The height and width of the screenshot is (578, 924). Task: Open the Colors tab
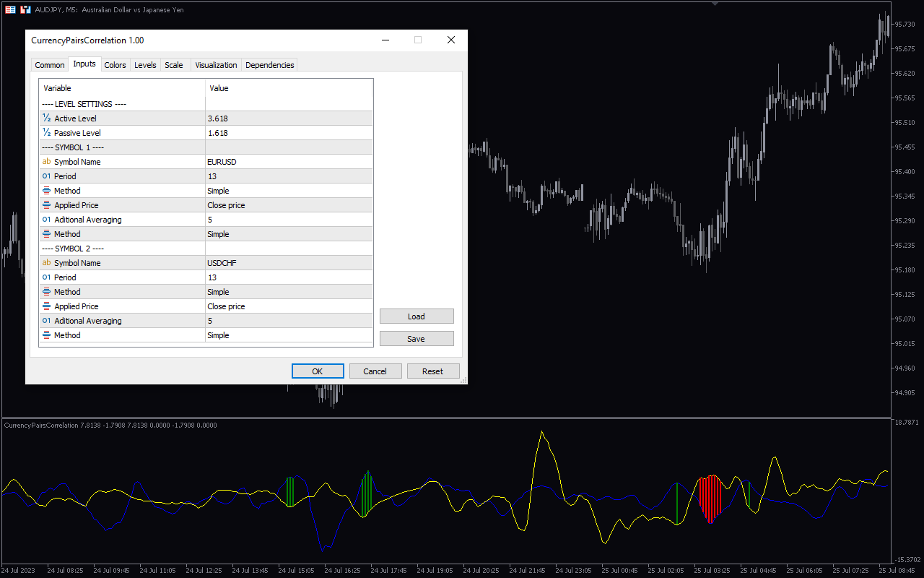(x=115, y=65)
